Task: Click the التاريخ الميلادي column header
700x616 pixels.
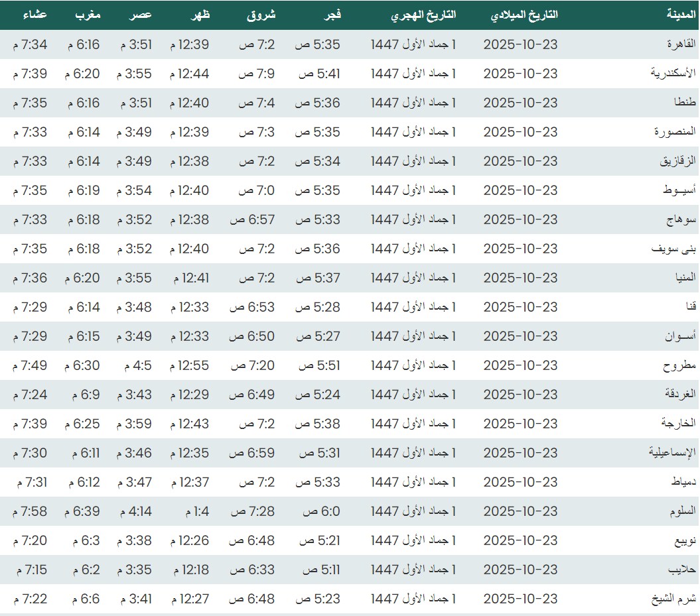Action: tap(524, 15)
